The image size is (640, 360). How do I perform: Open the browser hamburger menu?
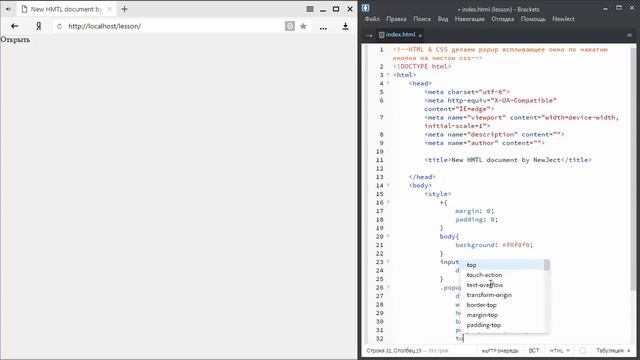tap(310, 9)
